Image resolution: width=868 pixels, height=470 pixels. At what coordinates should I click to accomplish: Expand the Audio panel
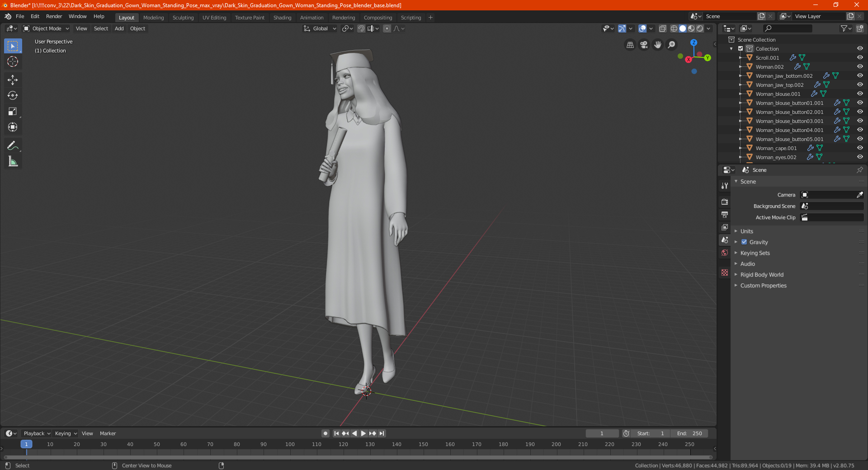click(x=747, y=263)
